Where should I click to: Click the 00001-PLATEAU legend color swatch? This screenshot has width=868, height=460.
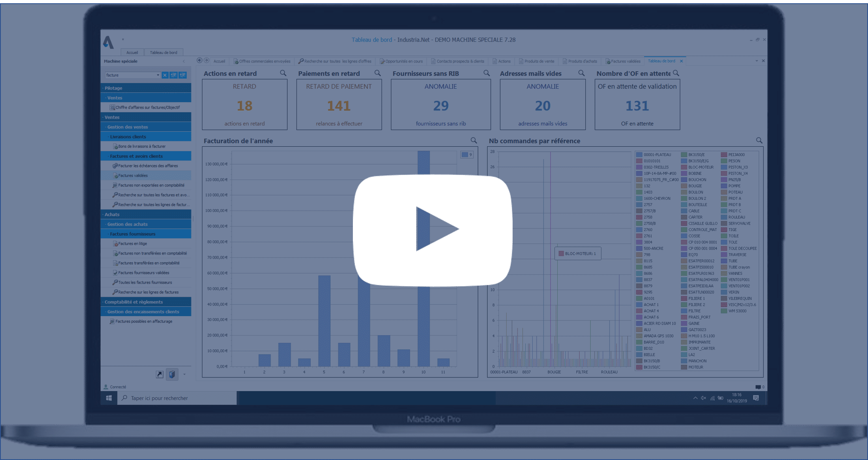click(639, 155)
